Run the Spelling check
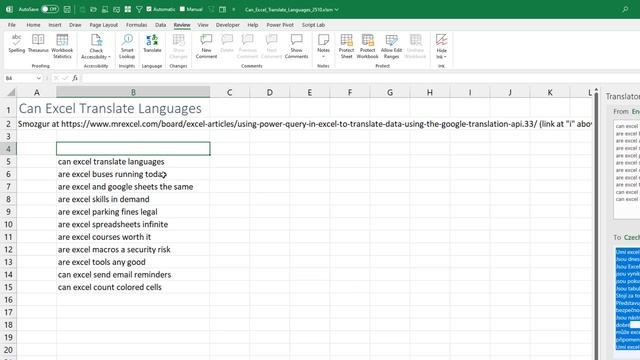 tap(17, 43)
